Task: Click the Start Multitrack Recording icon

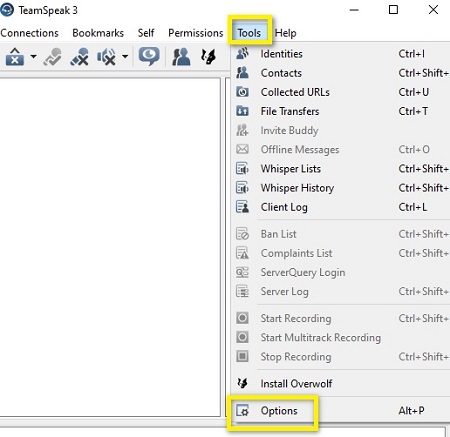Action: point(242,337)
